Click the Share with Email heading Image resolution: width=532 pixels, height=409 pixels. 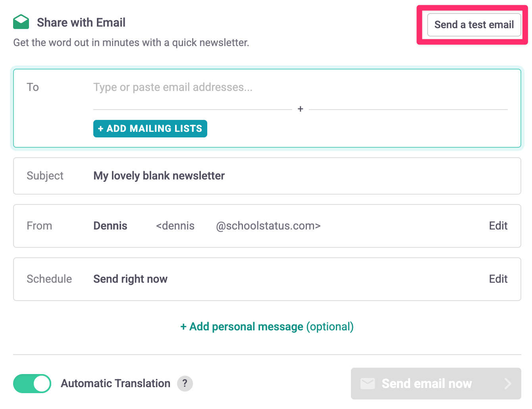81,23
